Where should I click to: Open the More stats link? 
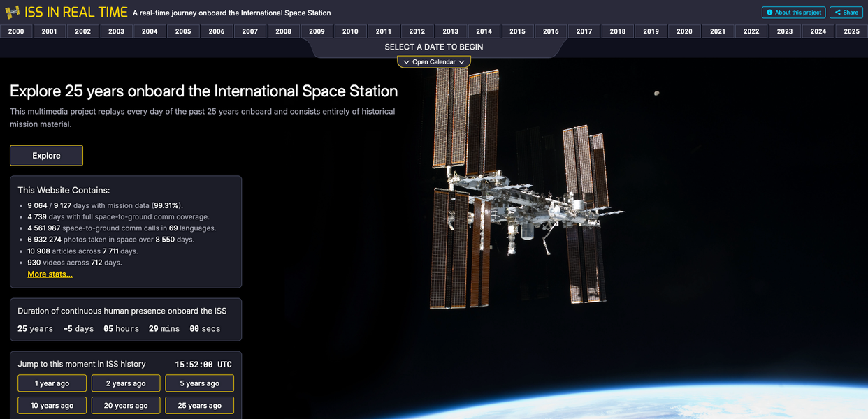point(50,274)
